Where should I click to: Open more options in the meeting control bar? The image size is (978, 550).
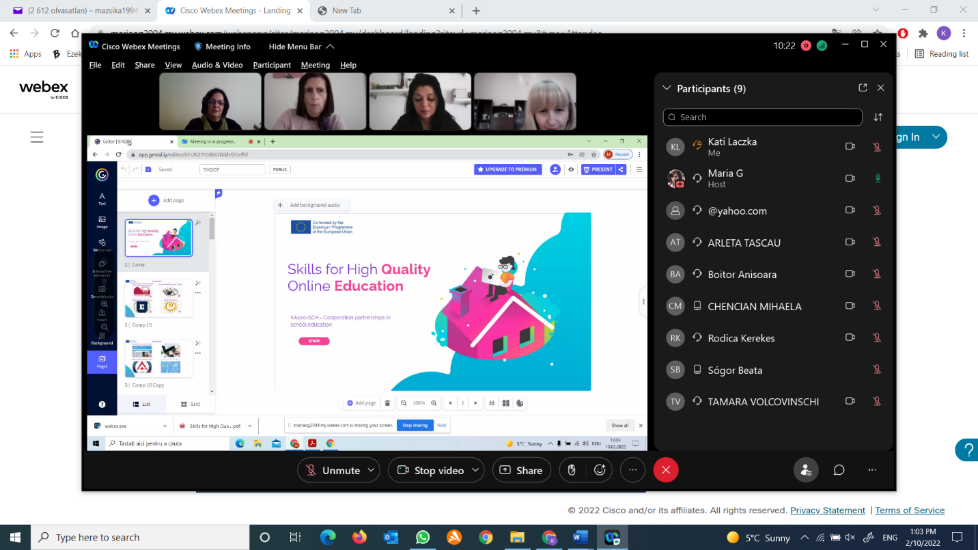(632, 470)
